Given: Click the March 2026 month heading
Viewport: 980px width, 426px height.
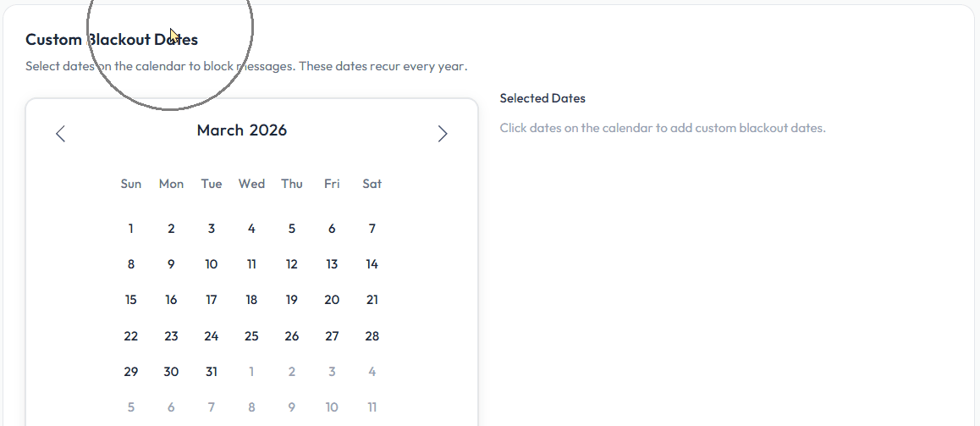Looking at the screenshot, I should 242,130.
